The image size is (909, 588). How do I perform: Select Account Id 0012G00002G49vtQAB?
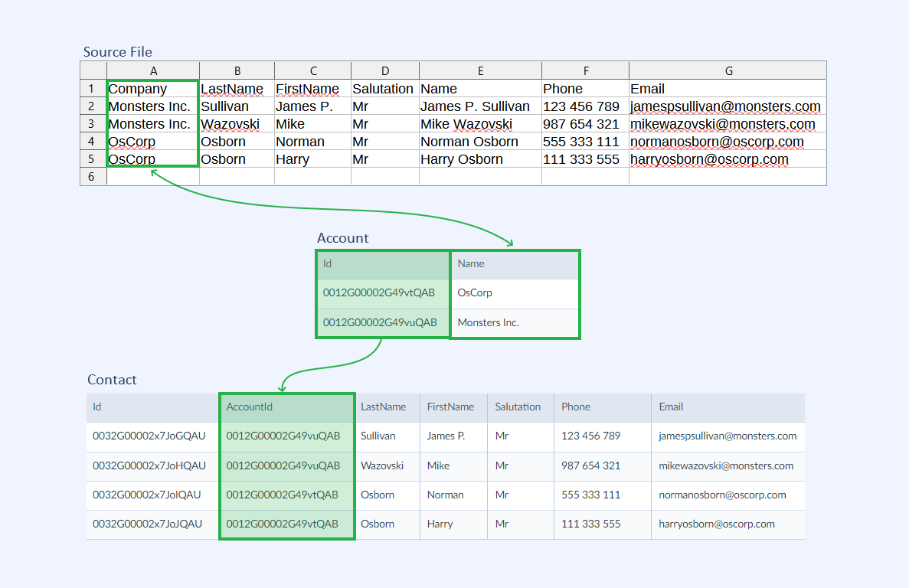[383, 292]
